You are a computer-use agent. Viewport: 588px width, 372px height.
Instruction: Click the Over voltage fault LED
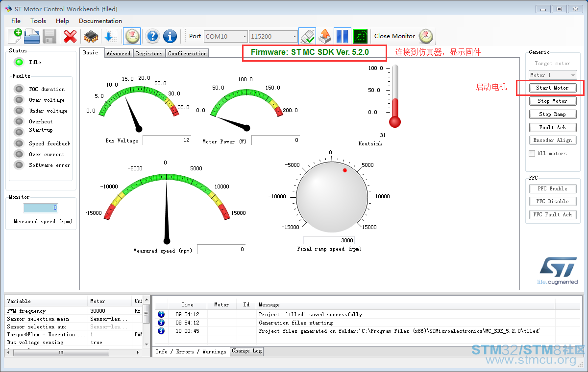[19, 100]
